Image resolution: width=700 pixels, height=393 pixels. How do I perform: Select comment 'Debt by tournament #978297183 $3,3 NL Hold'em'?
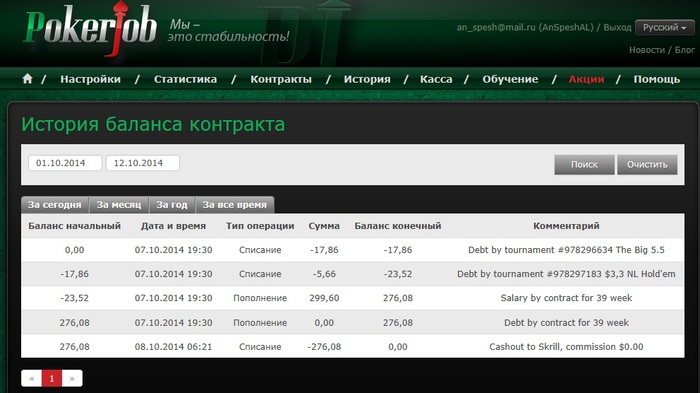click(566, 274)
